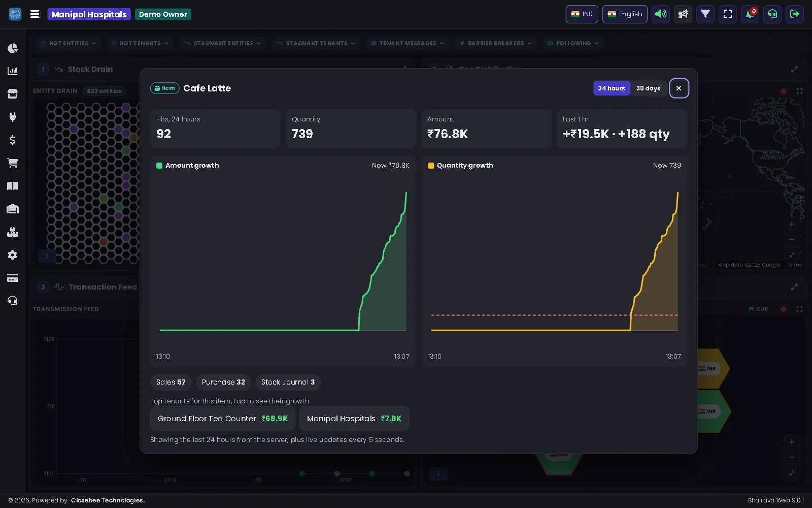Expand the Stagnant Entities dropdown
The height and width of the screenshot is (508, 812).
[x=223, y=43]
